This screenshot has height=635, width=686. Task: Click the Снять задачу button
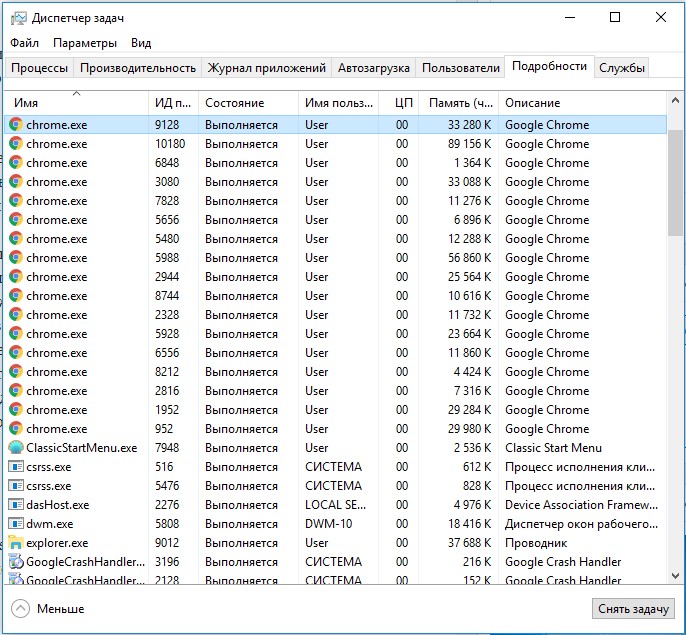633,609
